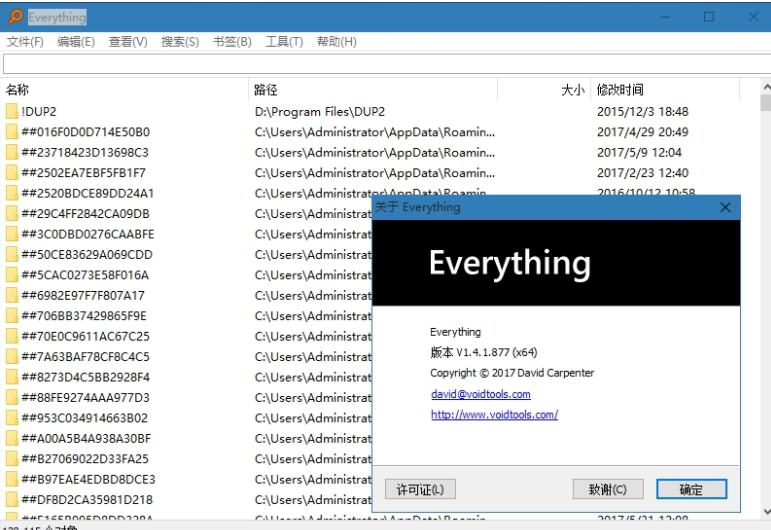
Task: Click folder icon of ##B27069022D33FA25
Action: click(12, 458)
